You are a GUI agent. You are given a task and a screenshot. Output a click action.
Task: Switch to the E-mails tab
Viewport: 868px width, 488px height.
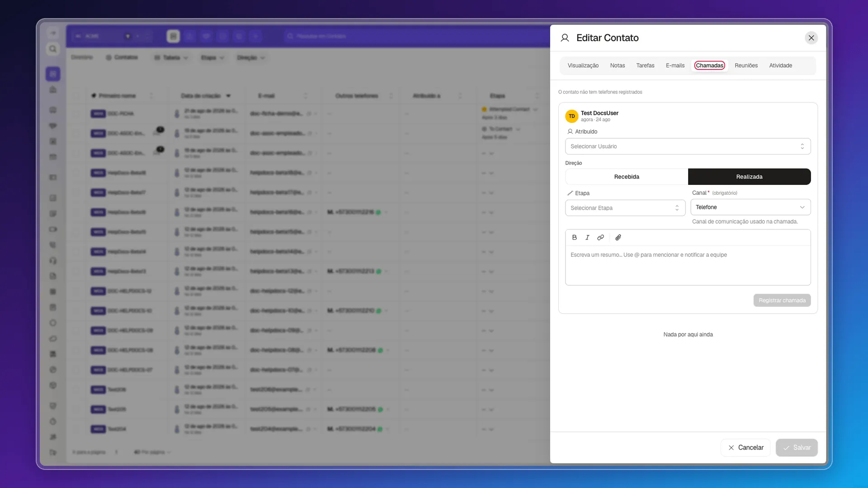(675, 66)
